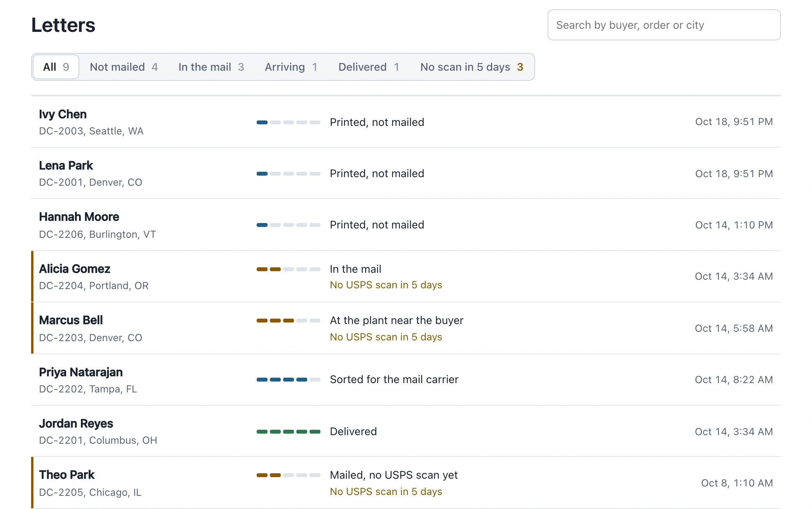Select the Alicia Gomez buyer name

[75, 269]
